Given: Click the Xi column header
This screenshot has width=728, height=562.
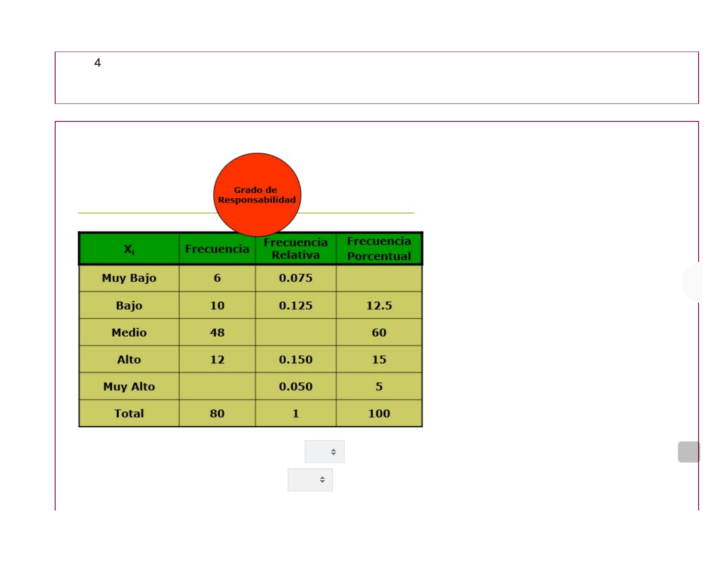Looking at the screenshot, I should 129,249.
